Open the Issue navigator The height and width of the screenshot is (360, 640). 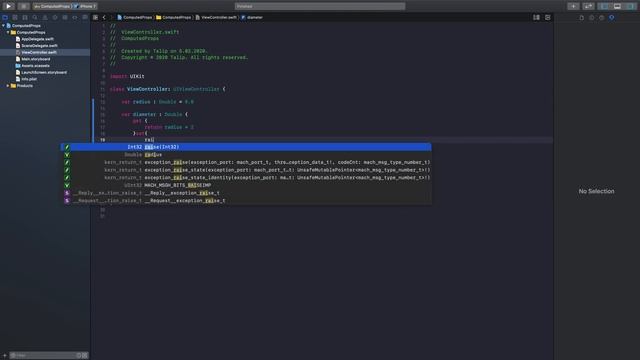pos(45,18)
